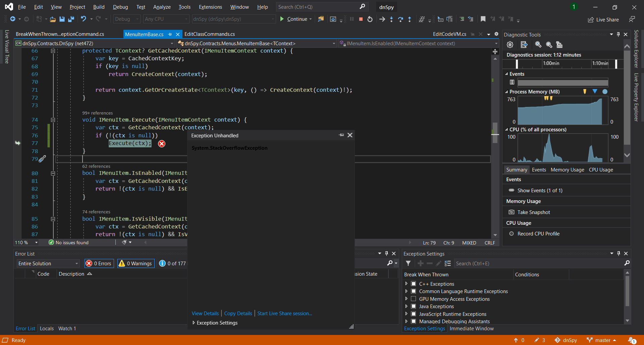Click the Save All toolbar icon
The width and height of the screenshot is (644, 345).
[x=71, y=19]
